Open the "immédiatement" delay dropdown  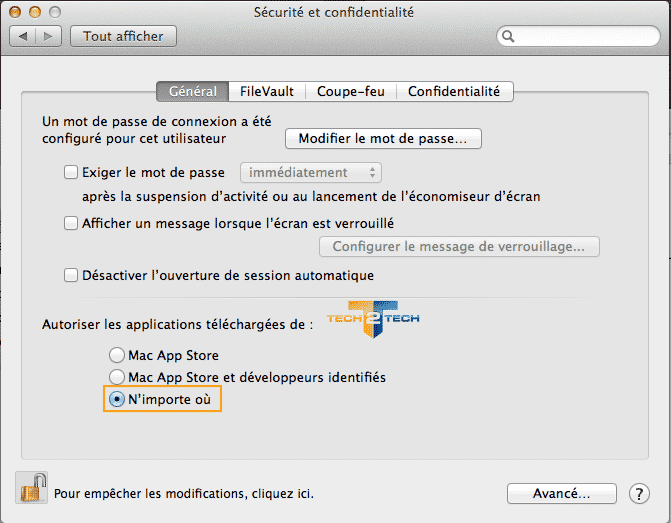point(312,172)
